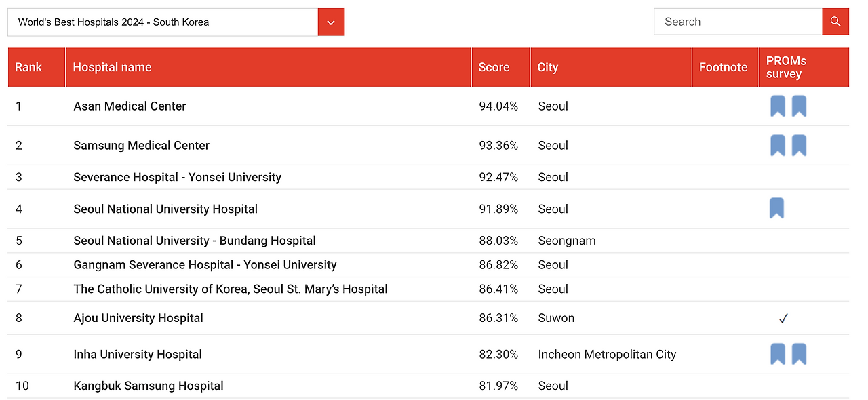Click the Footnote column header
868x400 pixels.
[x=723, y=67]
